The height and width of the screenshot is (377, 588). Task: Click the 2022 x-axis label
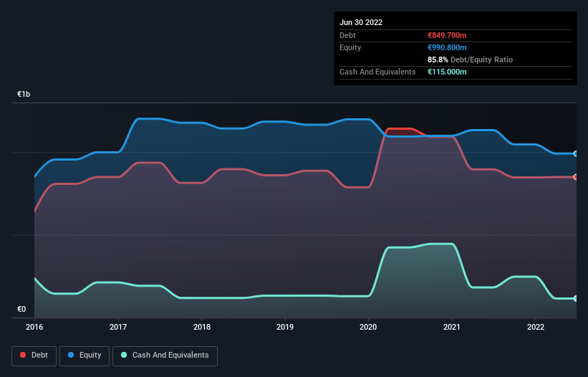536,327
